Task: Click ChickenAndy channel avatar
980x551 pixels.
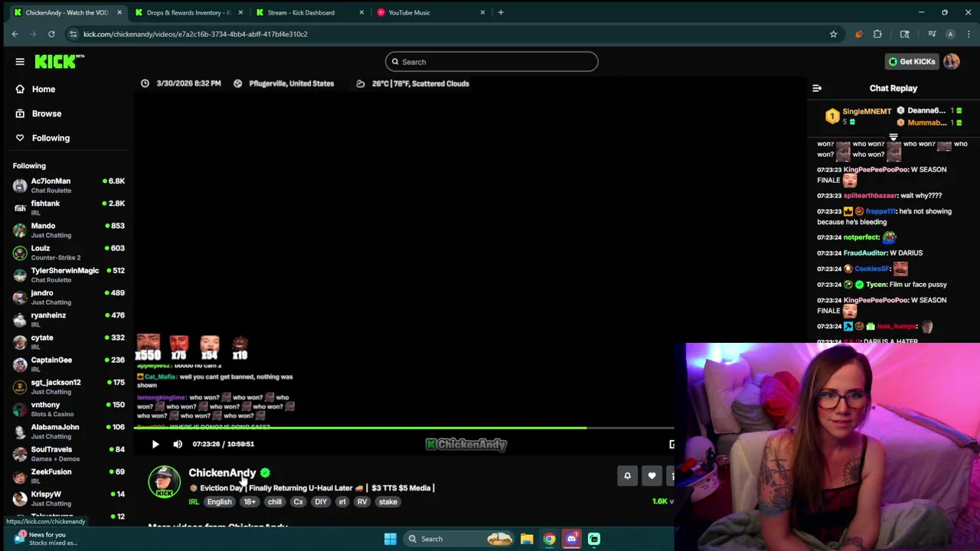Action: tap(165, 482)
